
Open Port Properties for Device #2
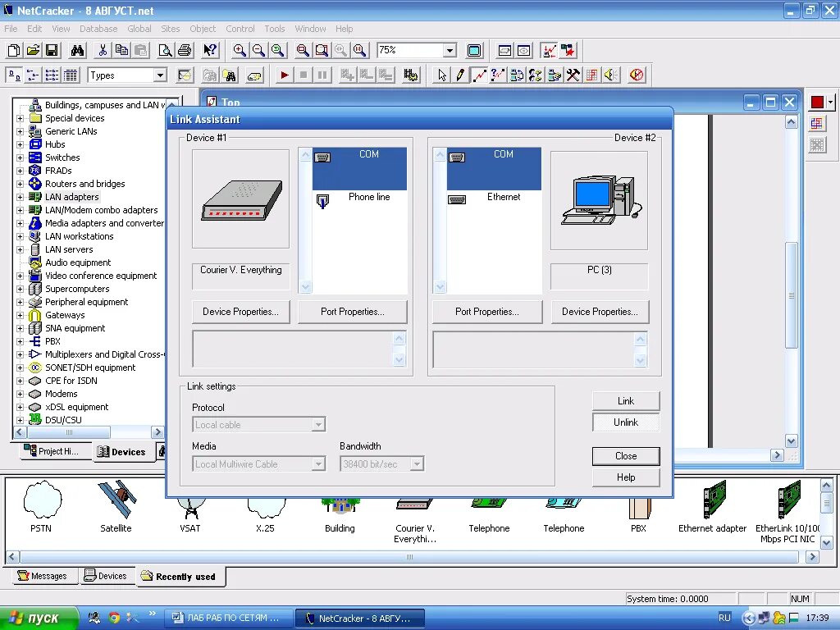coord(487,312)
